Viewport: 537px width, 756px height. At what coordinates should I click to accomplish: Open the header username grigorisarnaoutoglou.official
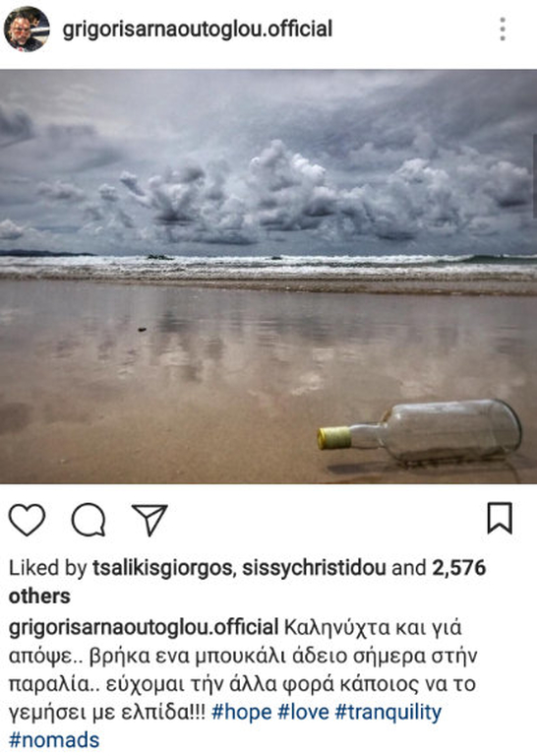pyautogui.click(x=198, y=29)
